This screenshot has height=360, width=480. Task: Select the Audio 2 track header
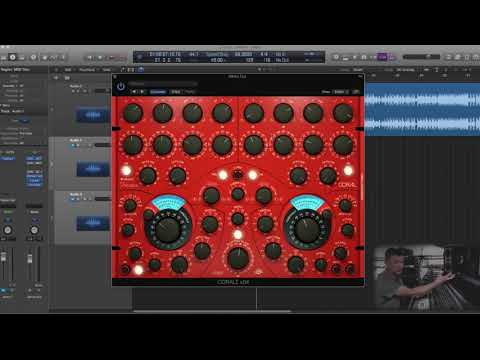[x=80, y=163]
